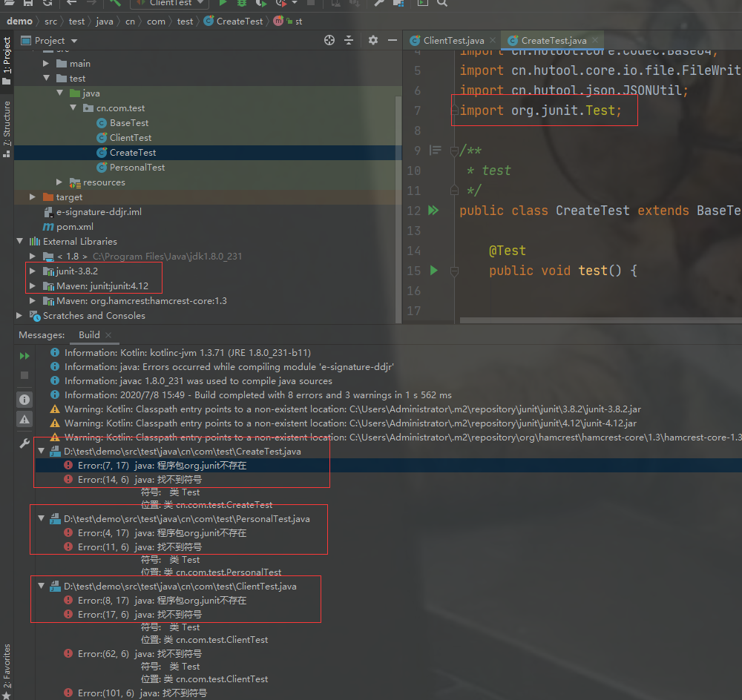The image size is (742, 700).
Task: Click the Select Opened File crosshair icon
Action: coord(329,40)
